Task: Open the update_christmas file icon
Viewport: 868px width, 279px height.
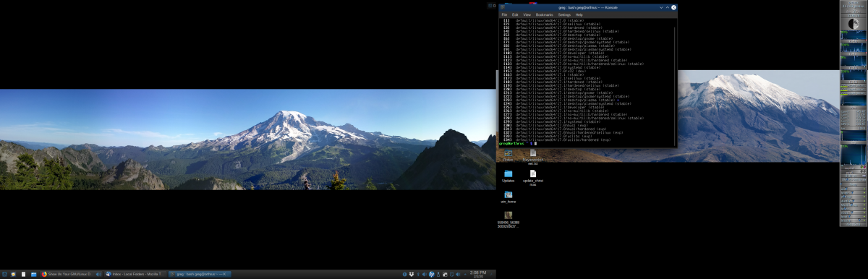Action: [x=532, y=177]
